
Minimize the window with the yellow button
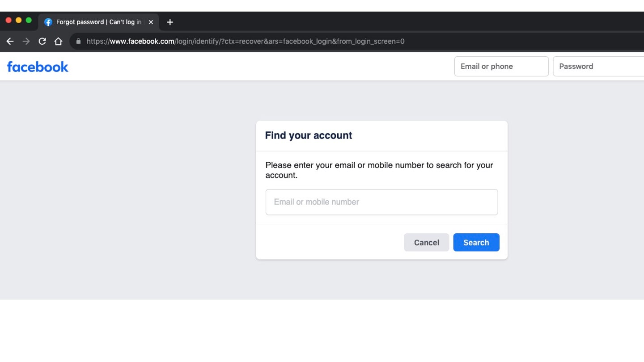(x=18, y=20)
